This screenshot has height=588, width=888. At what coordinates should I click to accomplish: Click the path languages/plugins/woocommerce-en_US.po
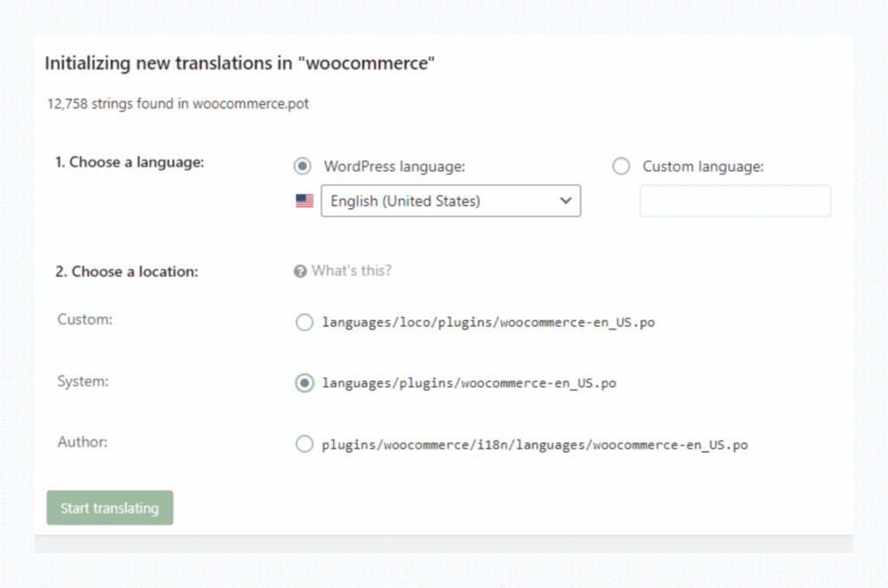coord(469,383)
